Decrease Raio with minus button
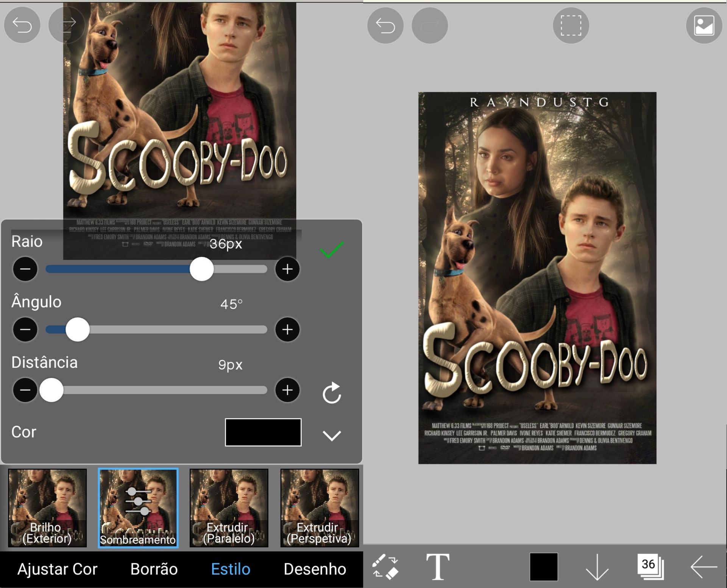727x588 pixels. click(25, 269)
